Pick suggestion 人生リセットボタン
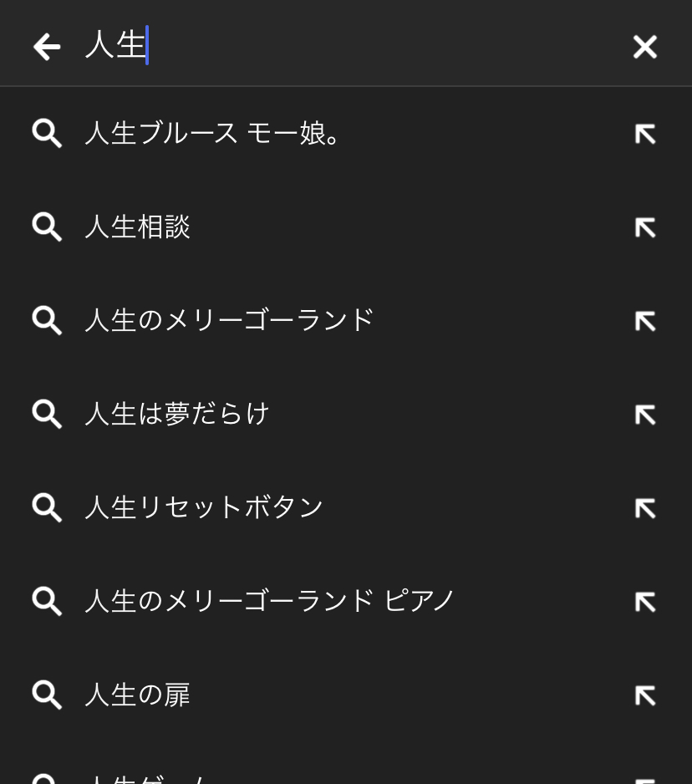 pos(204,508)
